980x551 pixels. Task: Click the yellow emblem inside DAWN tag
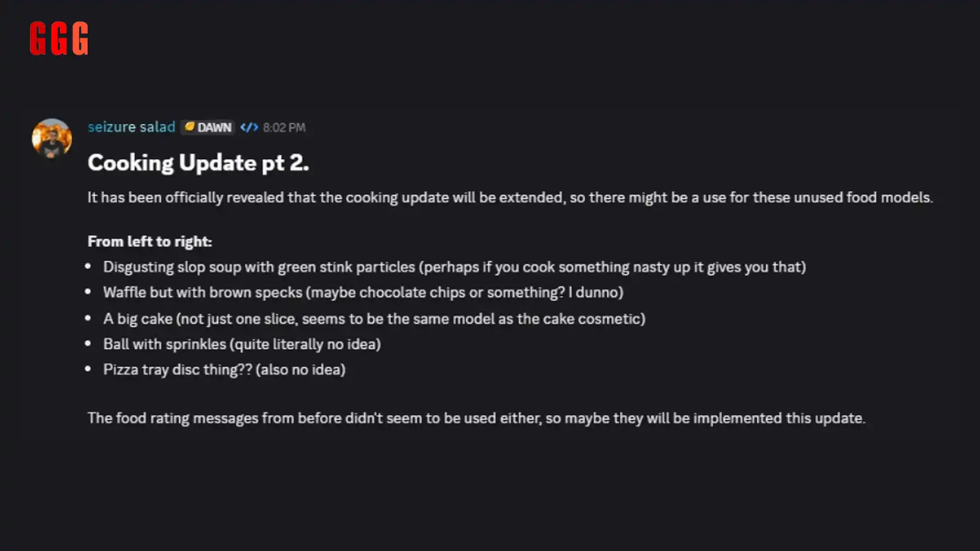pos(189,126)
